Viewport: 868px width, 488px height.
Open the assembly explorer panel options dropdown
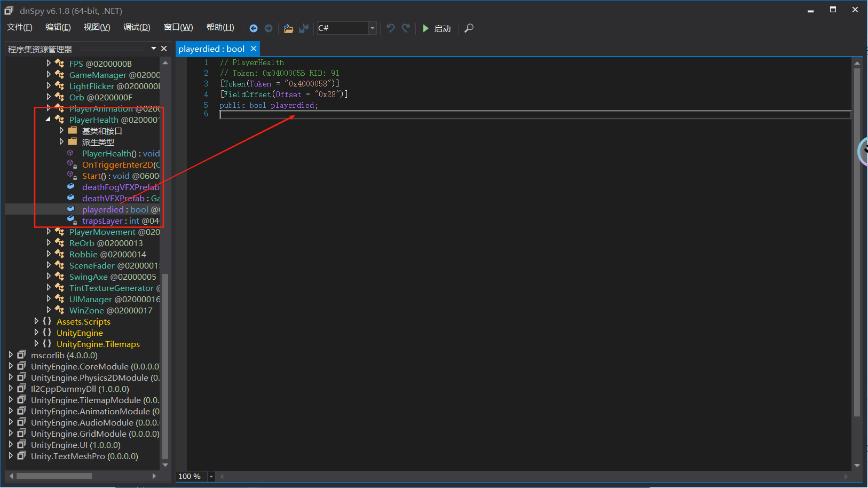pyautogui.click(x=154, y=49)
